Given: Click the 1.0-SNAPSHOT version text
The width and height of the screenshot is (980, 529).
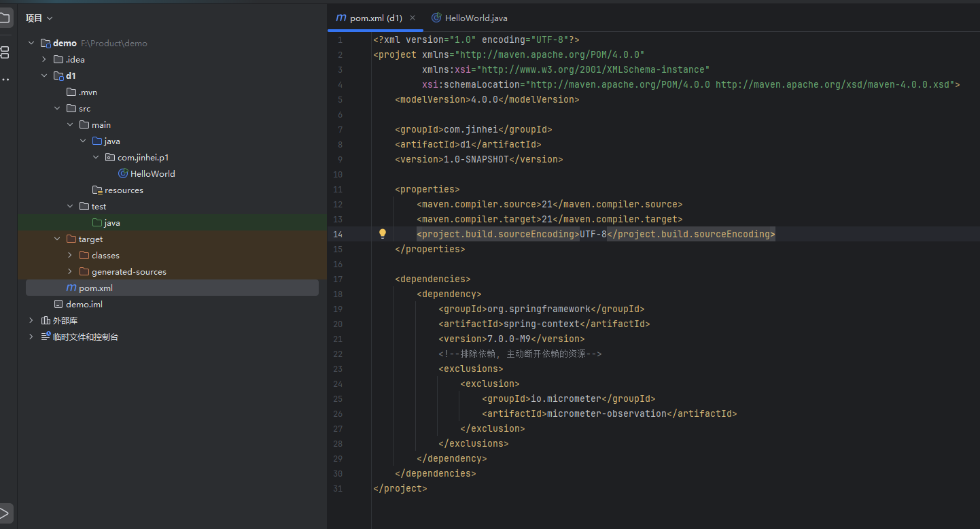Looking at the screenshot, I should pos(476,159).
